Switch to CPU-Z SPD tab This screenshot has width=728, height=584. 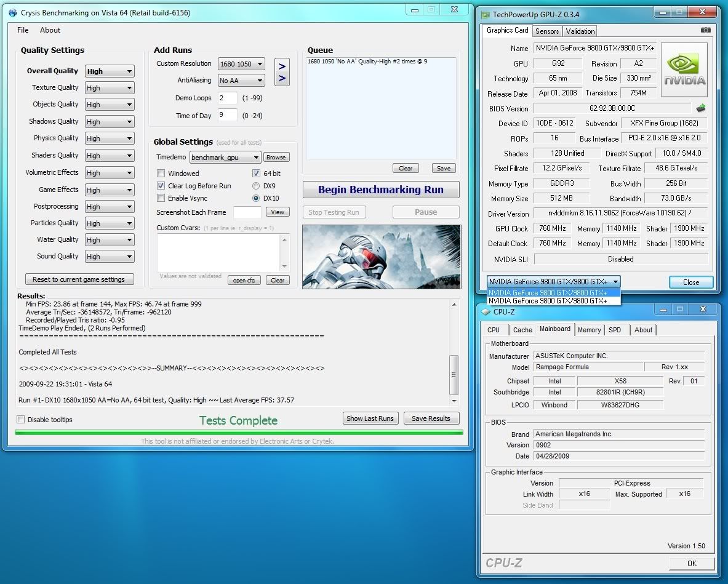[615, 330]
